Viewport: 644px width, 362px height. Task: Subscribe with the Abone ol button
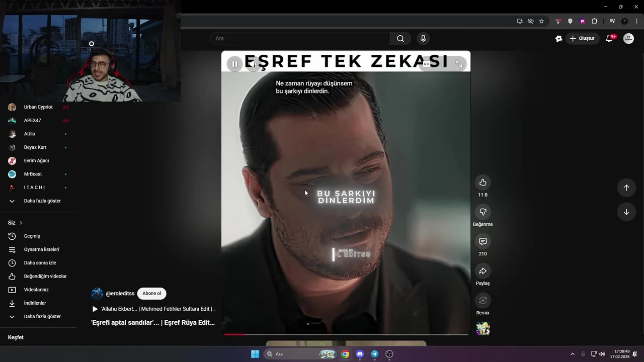pyautogui.click(x=151, y=294)
